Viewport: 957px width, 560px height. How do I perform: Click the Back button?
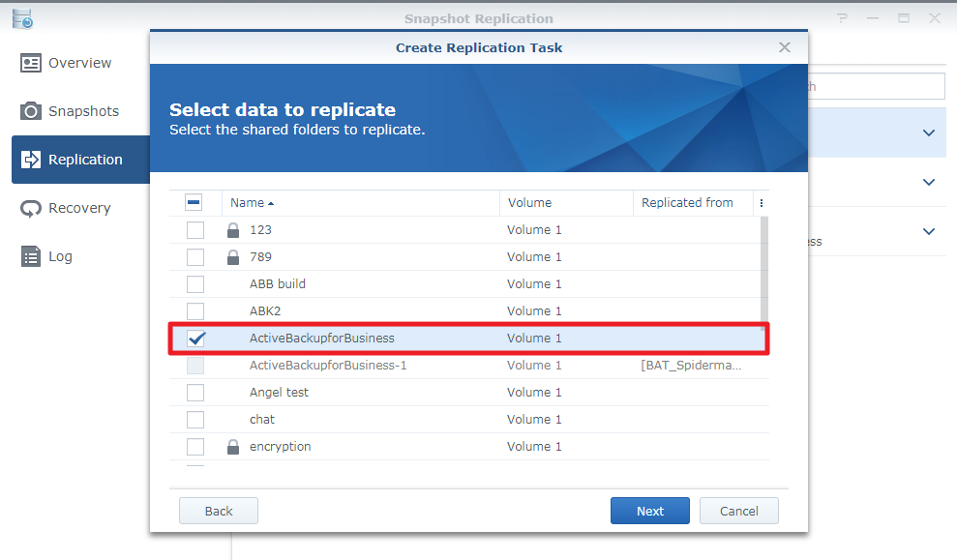(x=219, y=511)
